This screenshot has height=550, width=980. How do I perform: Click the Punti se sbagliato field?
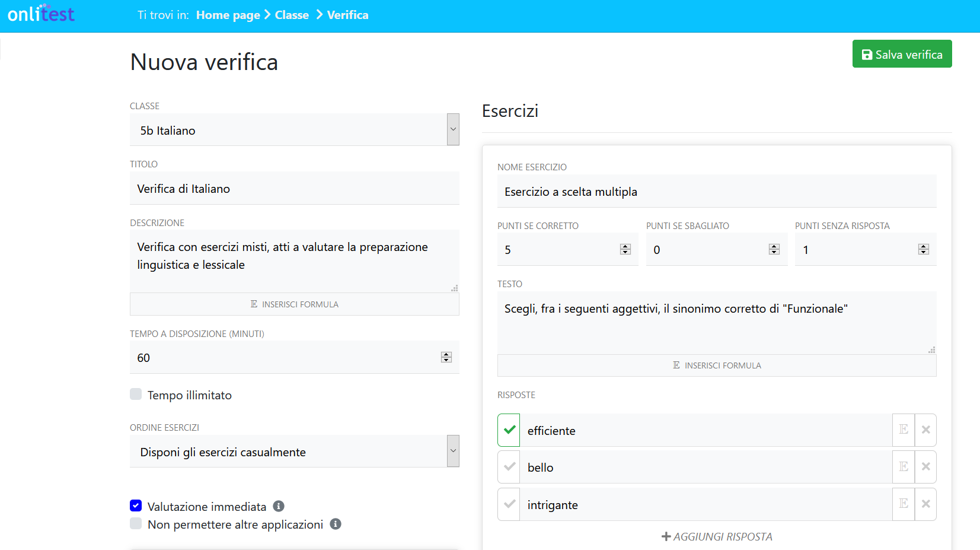pos(717,249)
